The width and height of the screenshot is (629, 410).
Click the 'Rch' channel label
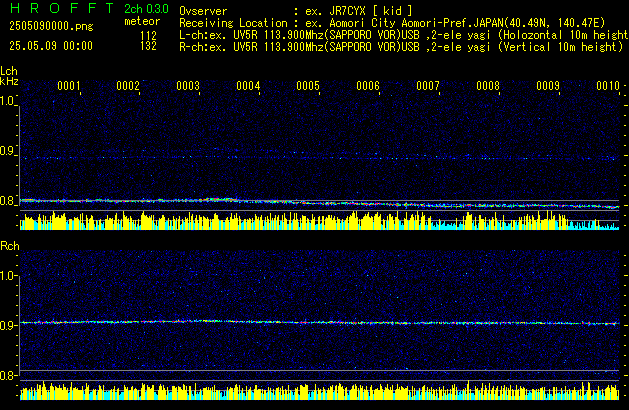click(10, 246)
